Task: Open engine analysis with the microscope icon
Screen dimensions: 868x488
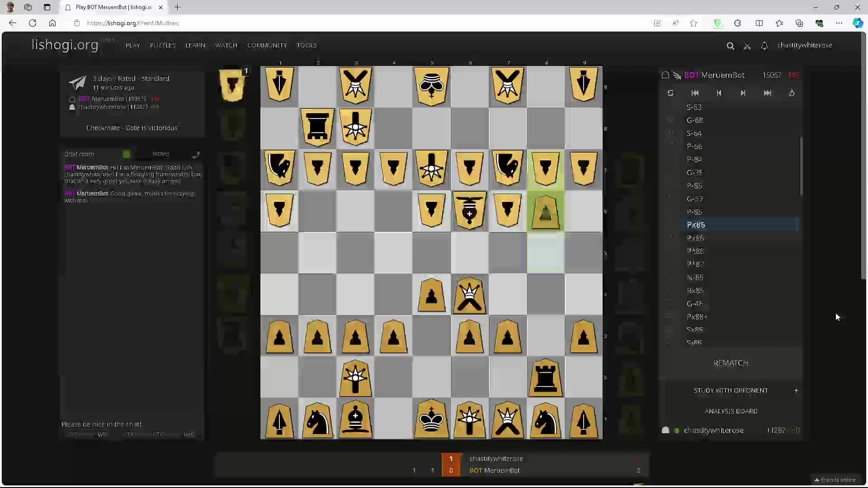Action: (792, 93)
